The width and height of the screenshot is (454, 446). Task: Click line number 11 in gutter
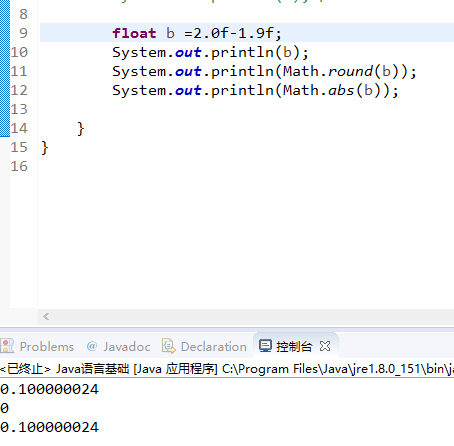pos(19,71)
